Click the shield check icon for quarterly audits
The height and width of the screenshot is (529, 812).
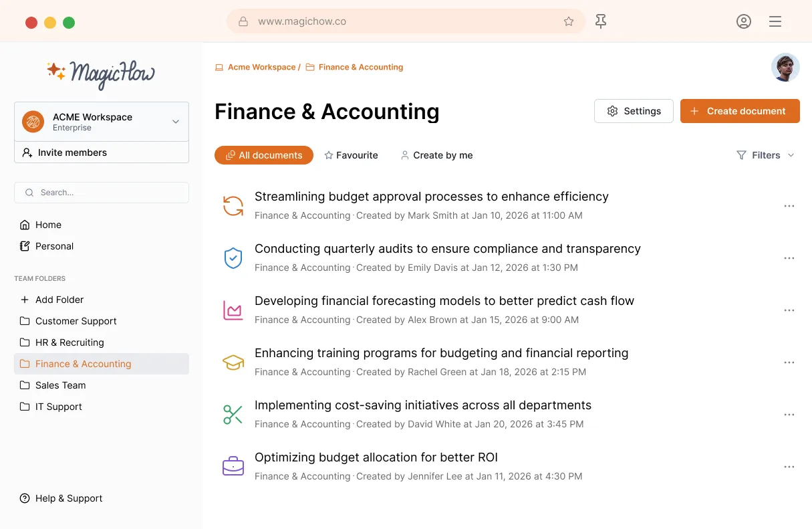coord(233,257)
